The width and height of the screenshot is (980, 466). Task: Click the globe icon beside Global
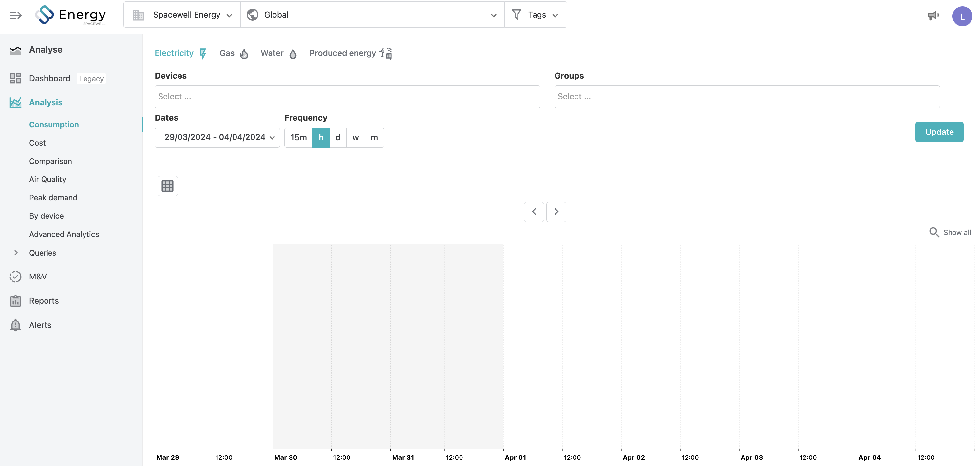tap(253, 15)
